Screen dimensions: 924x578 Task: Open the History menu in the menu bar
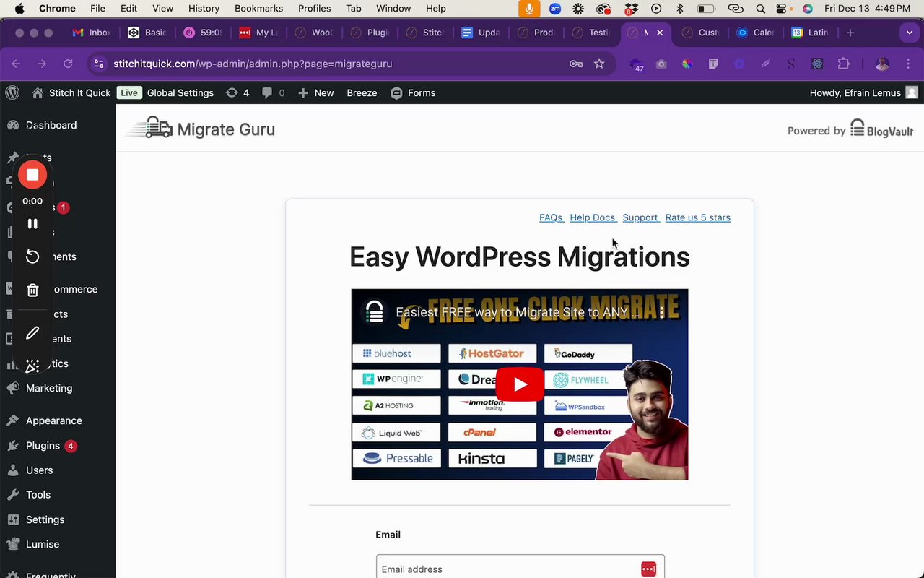204,8
